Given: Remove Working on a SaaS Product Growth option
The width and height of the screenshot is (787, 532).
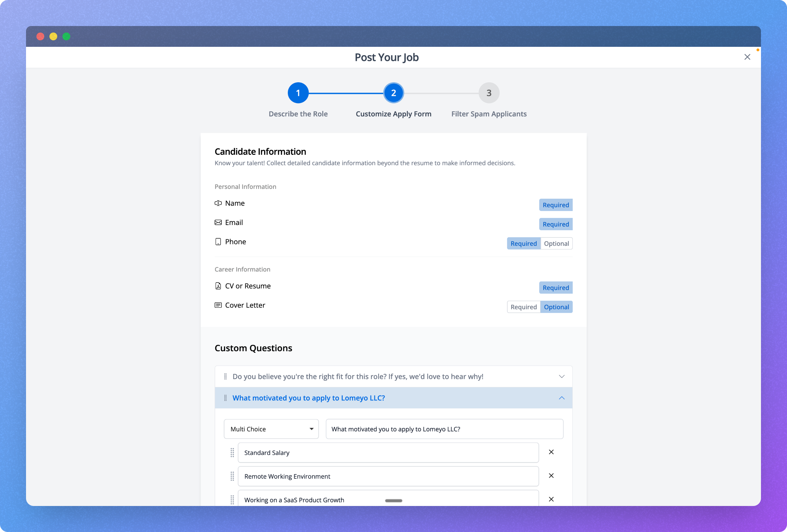Looking at the screenshot, I should tap(551, 499).
